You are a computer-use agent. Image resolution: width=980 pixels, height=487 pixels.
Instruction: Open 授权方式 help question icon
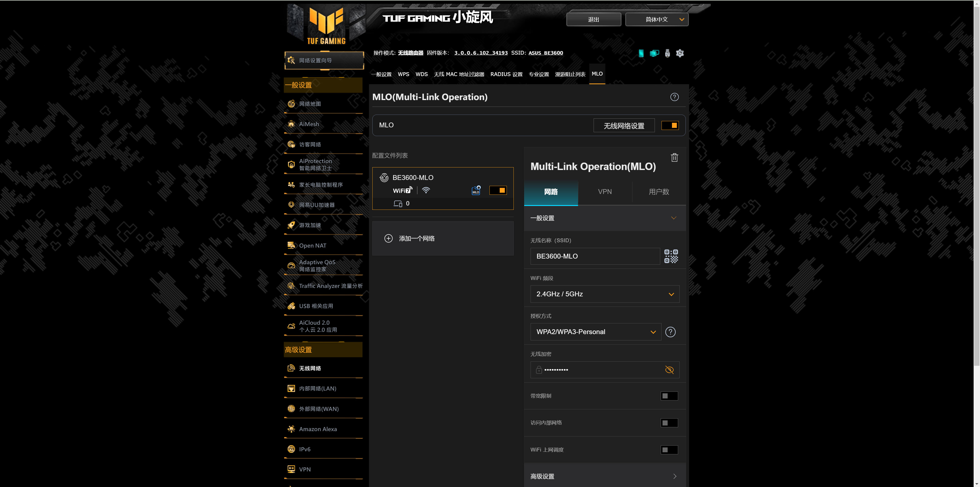click(670, 332)
